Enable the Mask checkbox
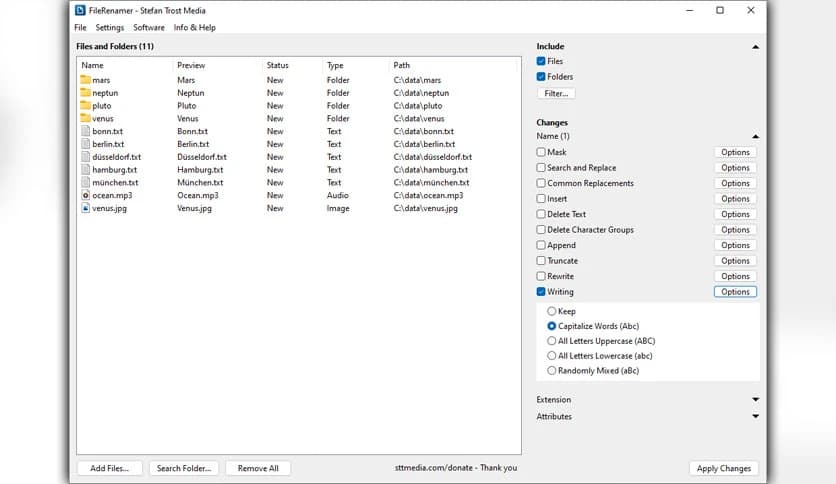836x484 pixels. point(541,152)
